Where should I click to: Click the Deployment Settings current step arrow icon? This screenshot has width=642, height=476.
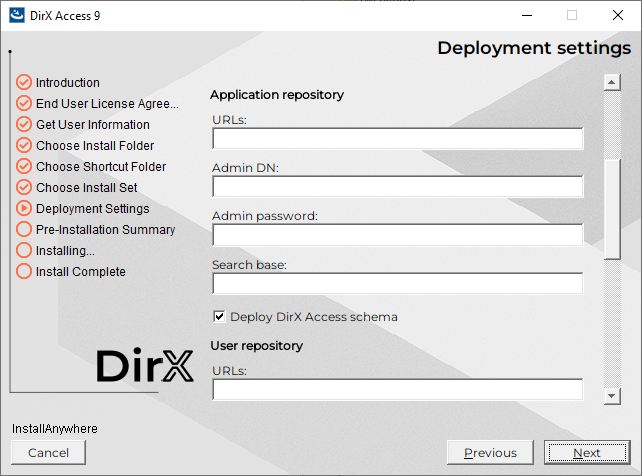click(x=24, y=209)
